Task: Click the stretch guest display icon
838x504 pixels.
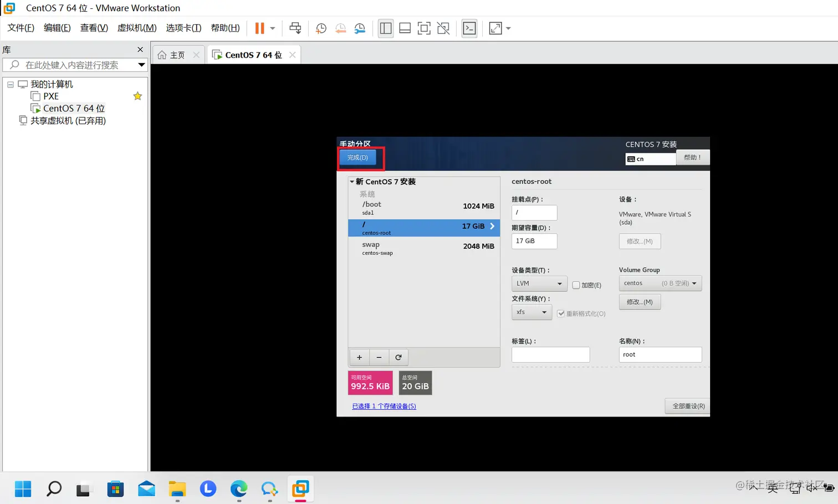Action: 495,28
